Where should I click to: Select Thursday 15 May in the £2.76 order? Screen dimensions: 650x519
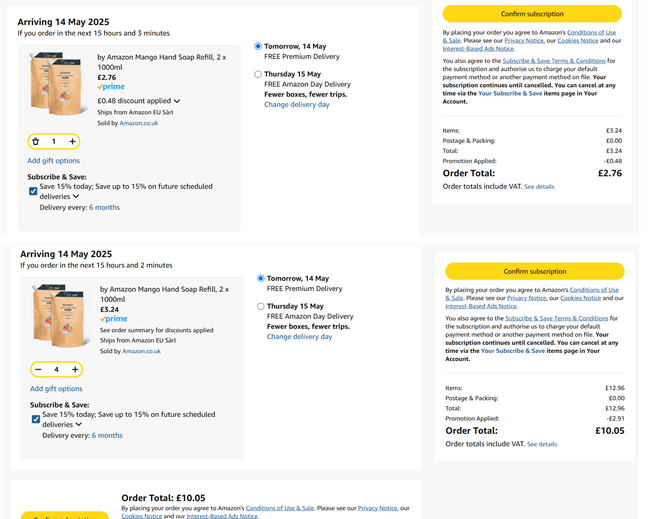tap(258, 74)
